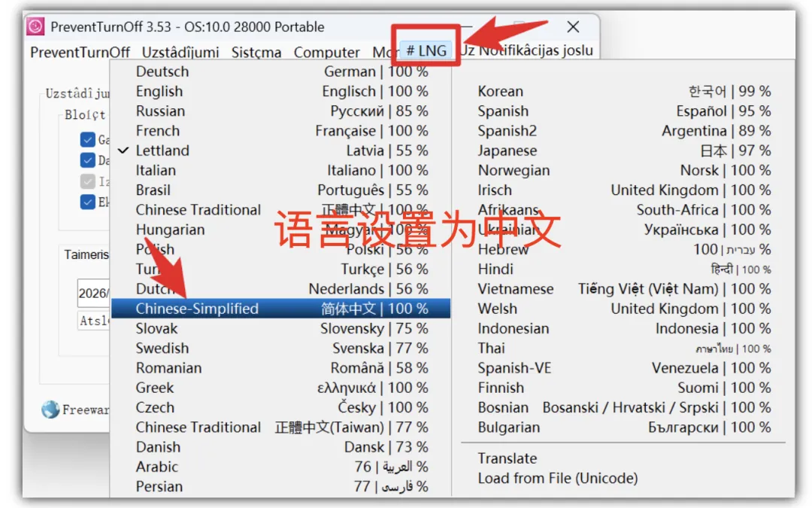The image size is (812, 508).
Task: Pick Chinese Traditional 100 % entry
Action: coord(280,209)
